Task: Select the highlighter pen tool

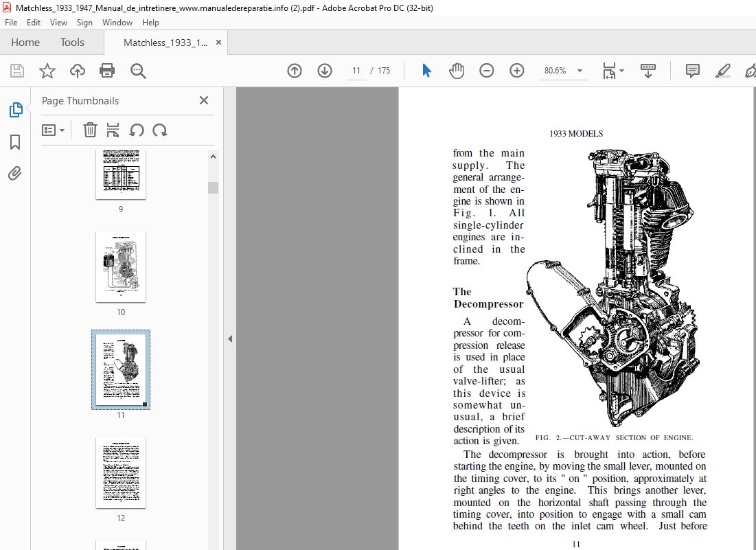Action: click(x=722, y=71)
